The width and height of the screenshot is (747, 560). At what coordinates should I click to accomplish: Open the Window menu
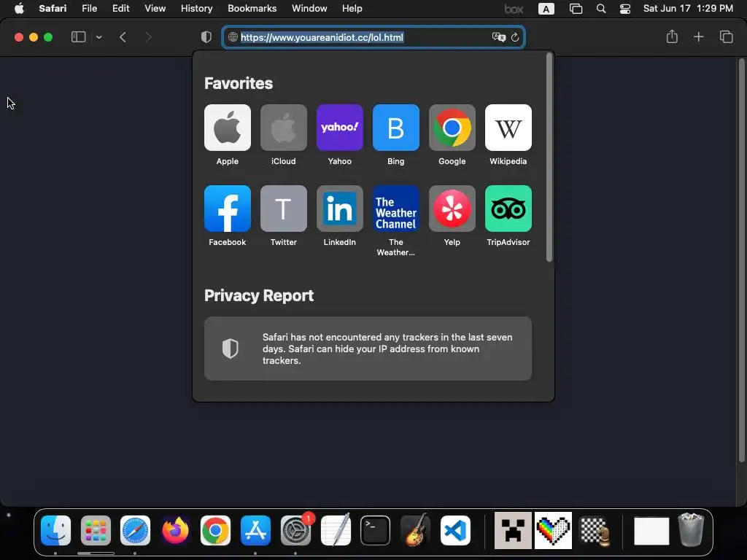(309, 9)
